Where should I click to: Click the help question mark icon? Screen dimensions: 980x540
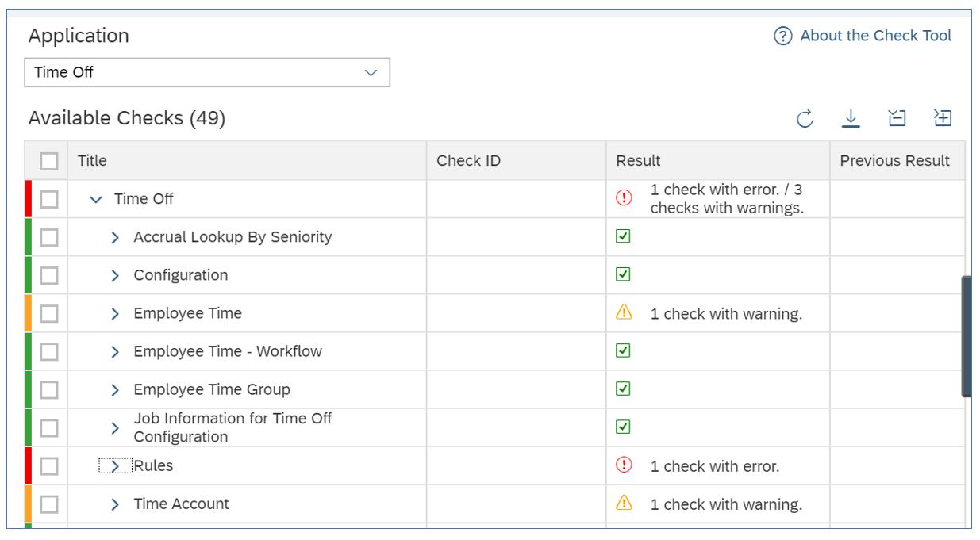point(783,36)
